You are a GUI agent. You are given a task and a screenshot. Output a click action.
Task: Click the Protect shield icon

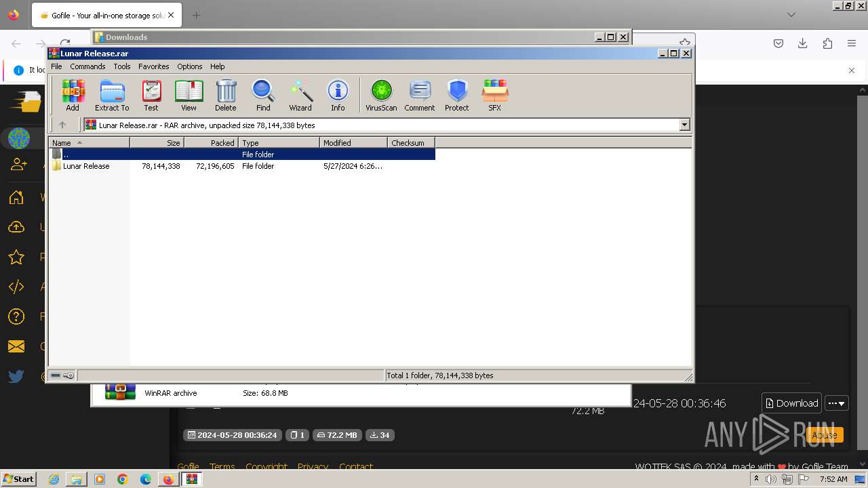pyautogui.click(x=457, y=96)
